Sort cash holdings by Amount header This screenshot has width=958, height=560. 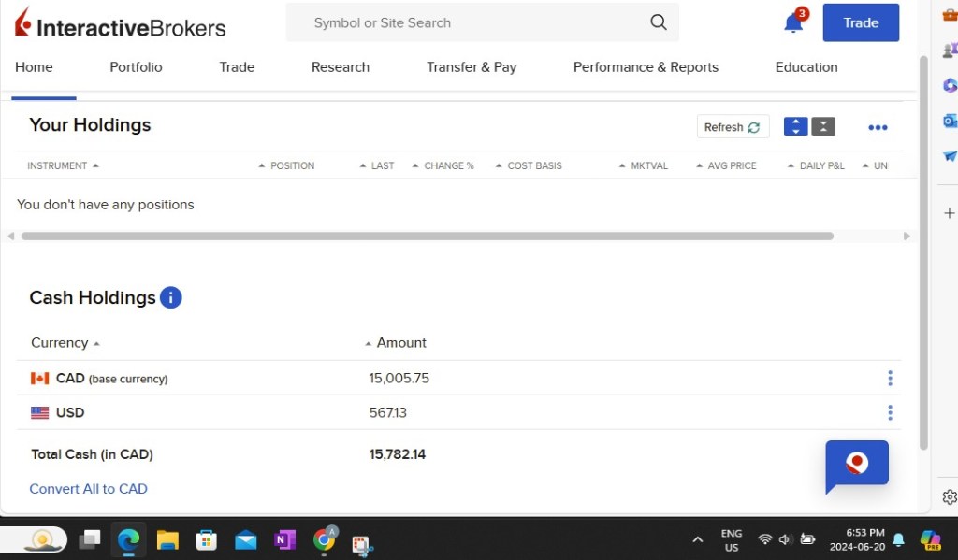400,343
